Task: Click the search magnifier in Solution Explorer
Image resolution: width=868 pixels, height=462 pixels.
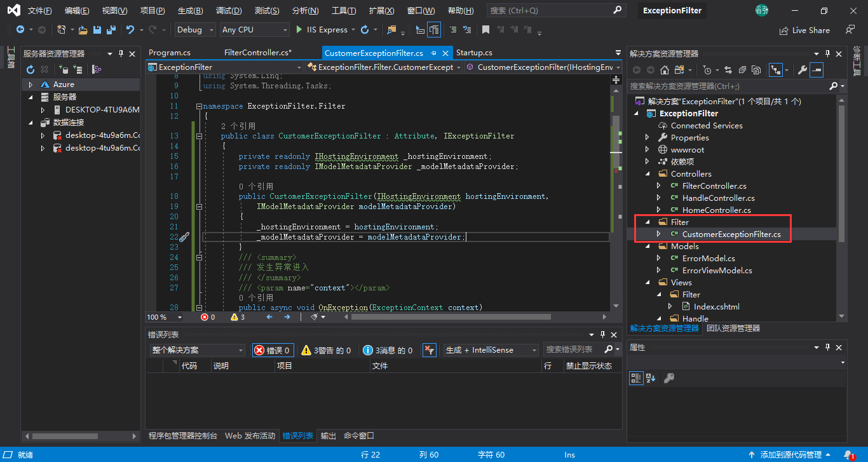Action: (x=834, y=86)
